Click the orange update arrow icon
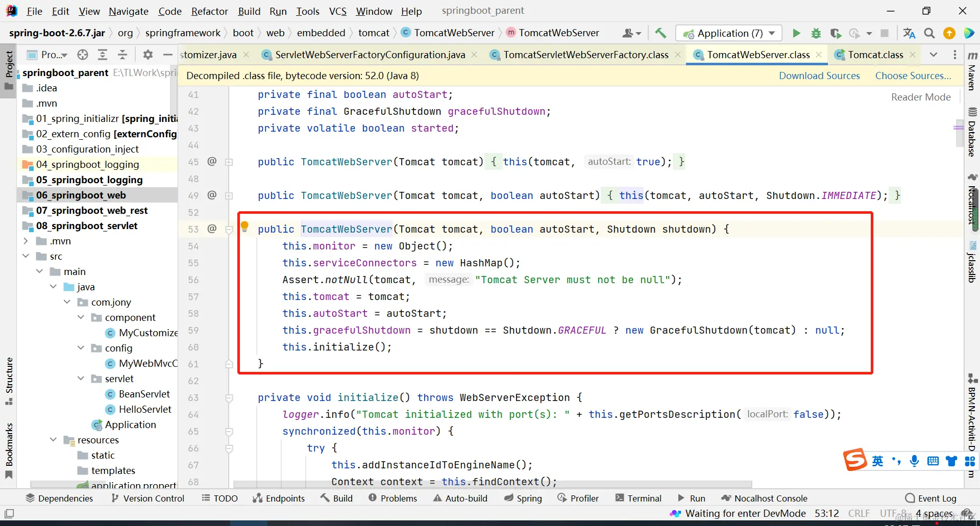 coord(949,33)
